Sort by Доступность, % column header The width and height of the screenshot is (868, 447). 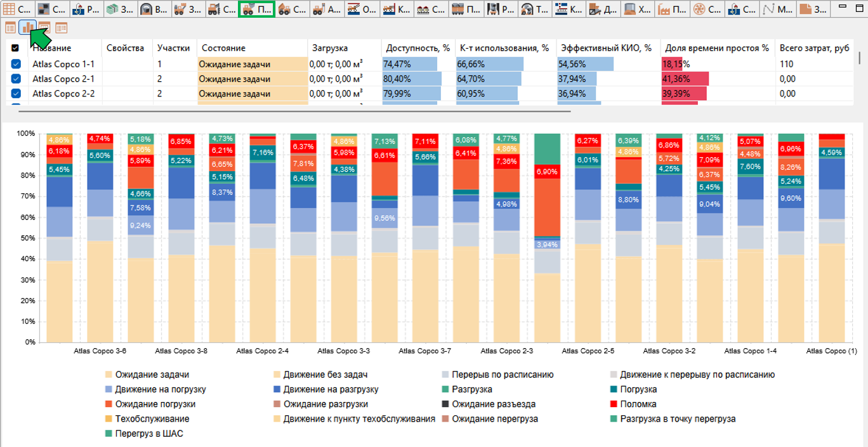418,48
